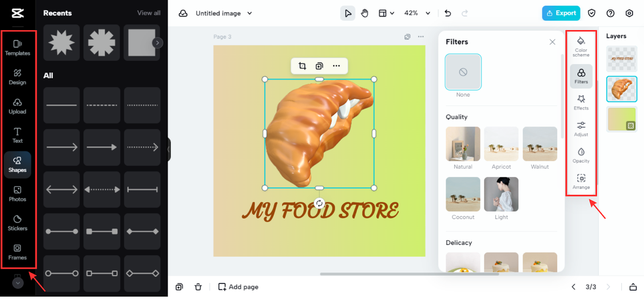Open the shield privacy icon

[592, 13]
